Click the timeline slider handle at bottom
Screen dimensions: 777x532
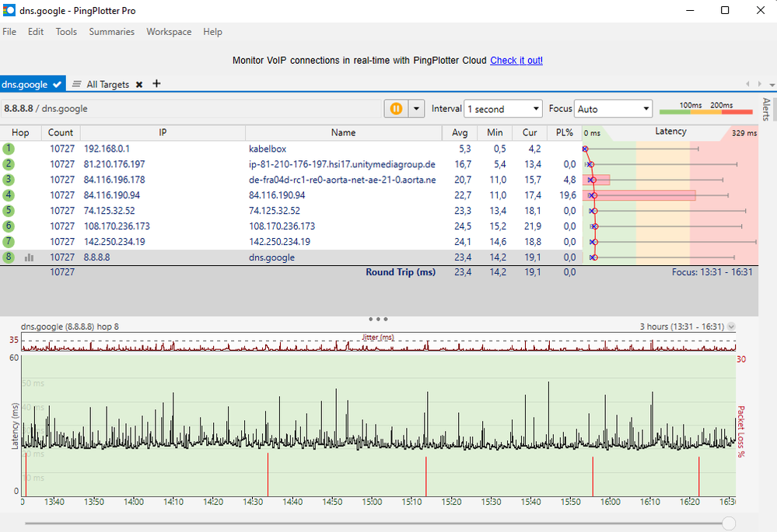(x=728, y=523)
